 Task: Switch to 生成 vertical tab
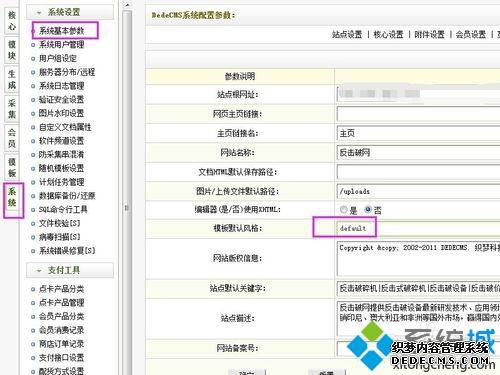pyautogui.click(x=12, y=80)
